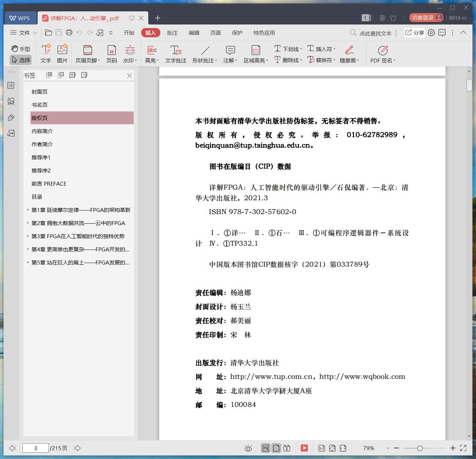Switch to the 特色应用 tab
The height and width of the screenshot is (459, 476).
point(264,33)
